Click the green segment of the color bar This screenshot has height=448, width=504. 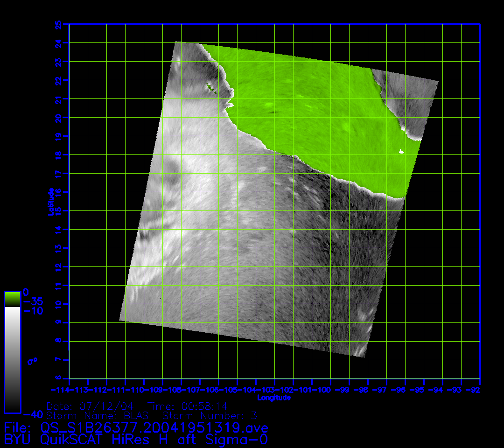(12, 299)
